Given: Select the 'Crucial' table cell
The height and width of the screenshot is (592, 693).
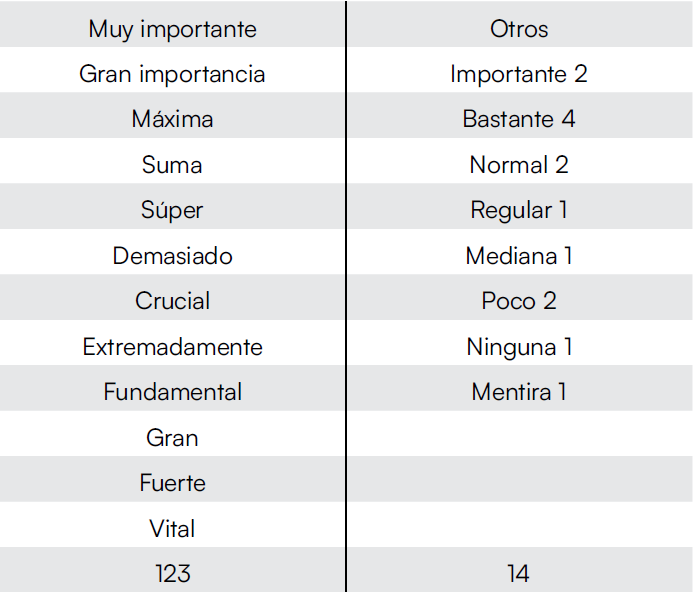Looking at the screenshot, I should (172, 301).
